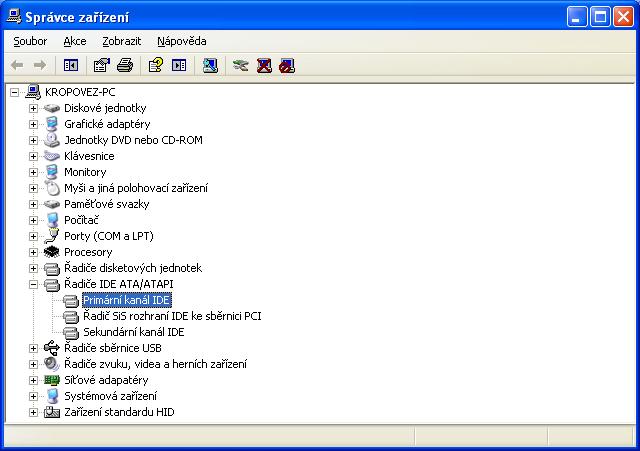
Task: Select 'Řadiče disketových jednotek' label
Action: (133, 268)
